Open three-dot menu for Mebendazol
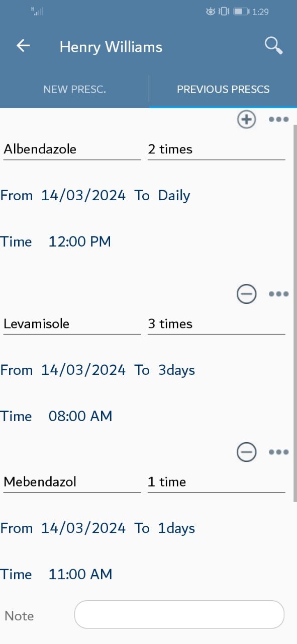The width and height of the screenshot is (297, 644). tap(278, 452)
